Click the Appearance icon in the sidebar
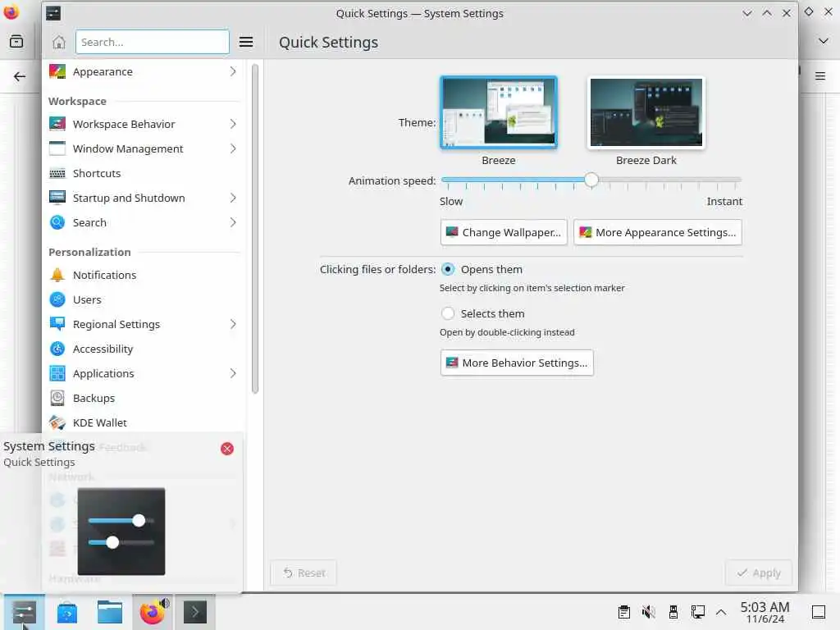 coord(57,71)
